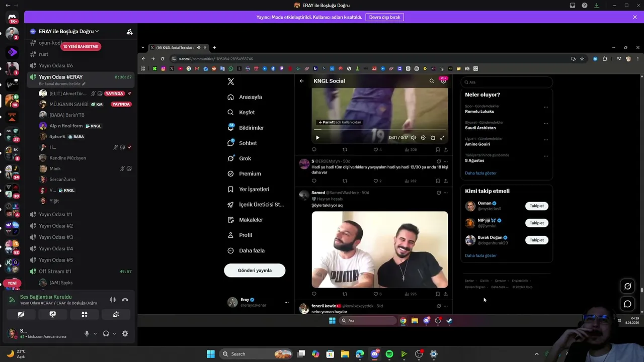Toggle noise suppression waveform icon
Image resolution: width=644 pixels, height=362 pixels.
[113, 300]
